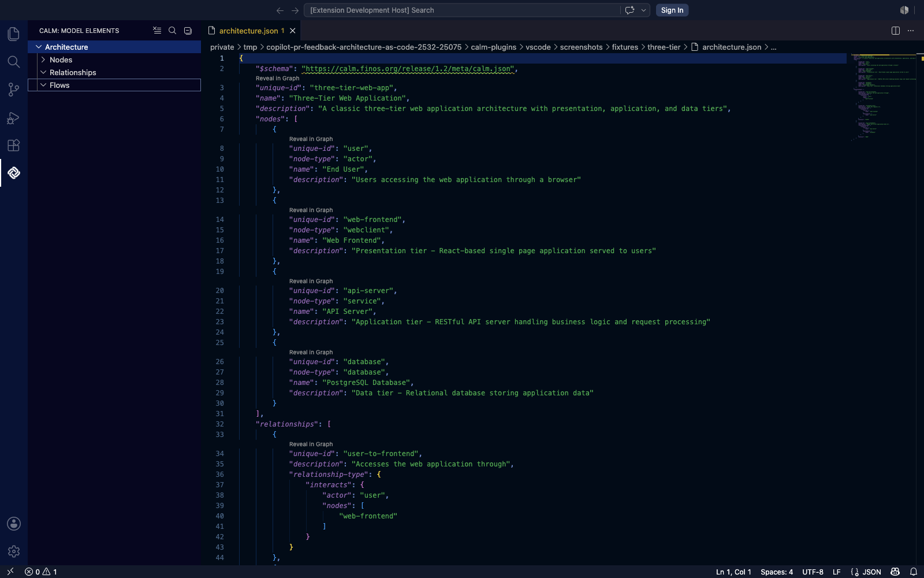Close the architecture.json tab
The image size is (924, 578).
click(293, 31)
